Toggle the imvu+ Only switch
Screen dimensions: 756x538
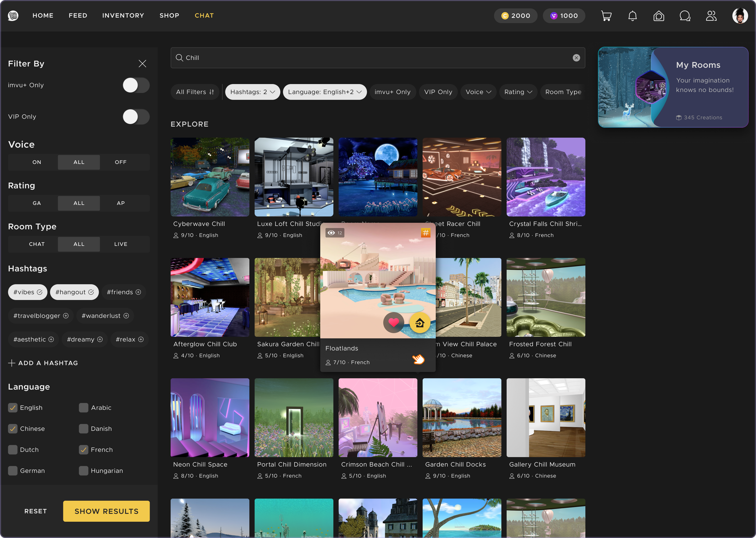(x=136, y=85)
